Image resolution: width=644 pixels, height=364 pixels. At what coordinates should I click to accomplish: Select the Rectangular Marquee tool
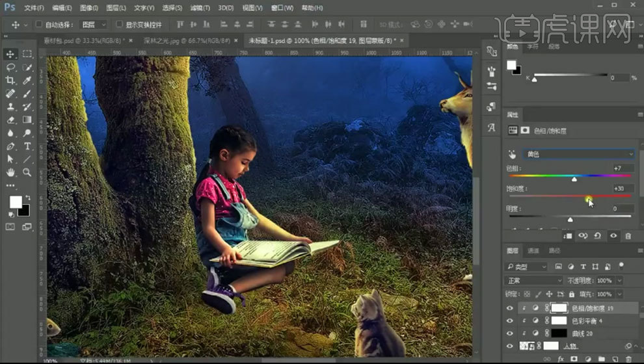coord(27,54)
